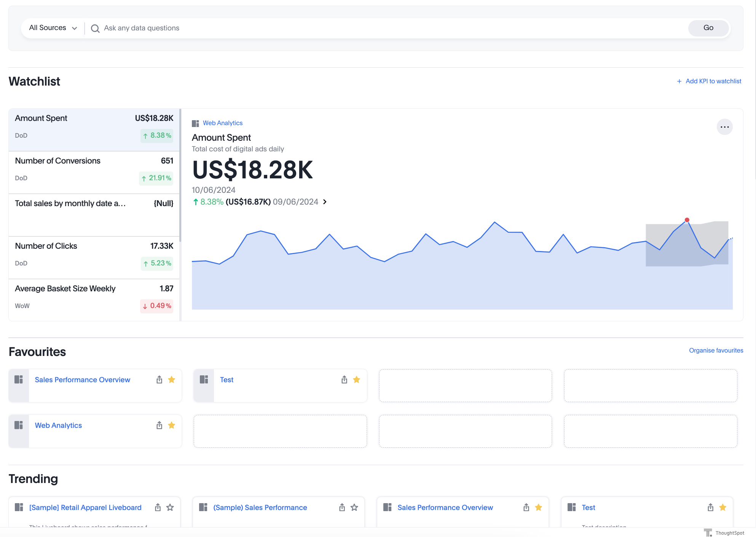Click ThoughtSpot logo in footer

click(708, 533)
